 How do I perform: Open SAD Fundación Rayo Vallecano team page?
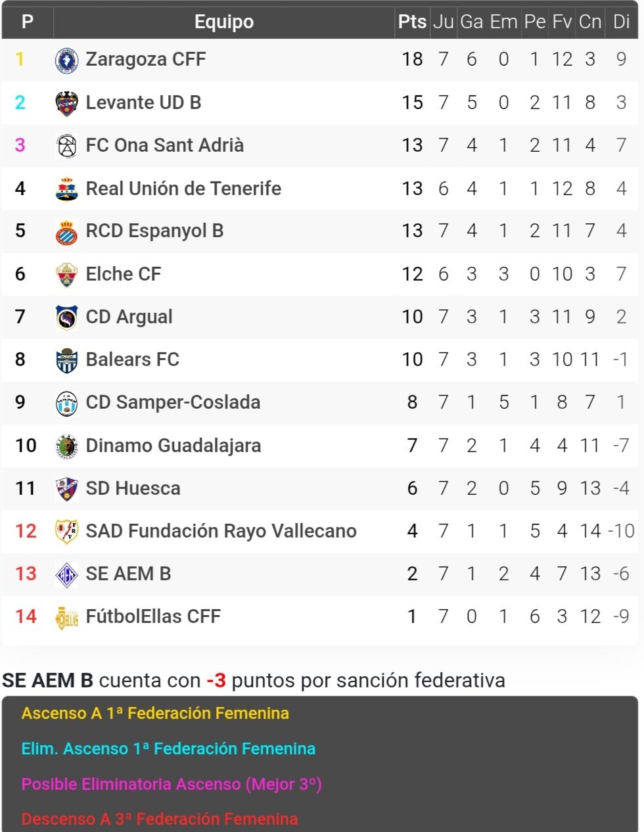coord(221,531)
